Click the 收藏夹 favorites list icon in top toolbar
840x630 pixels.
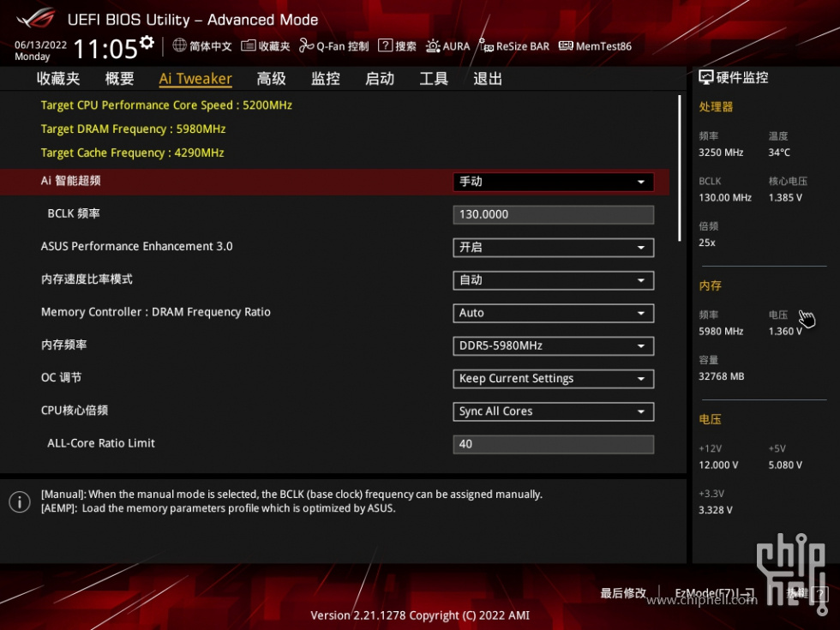coord(248,46)
